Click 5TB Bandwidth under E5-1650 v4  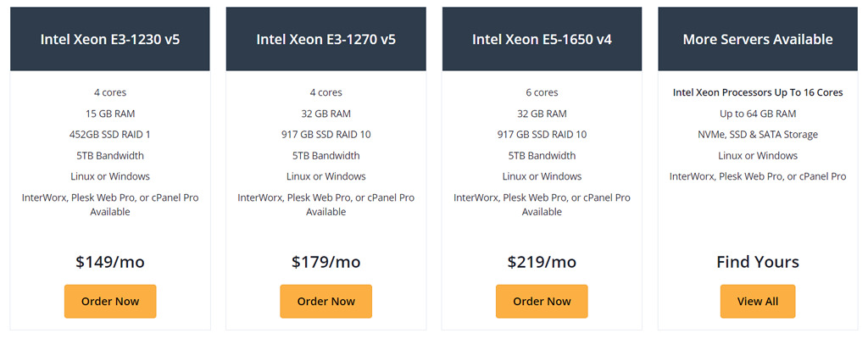click(542, 156)
